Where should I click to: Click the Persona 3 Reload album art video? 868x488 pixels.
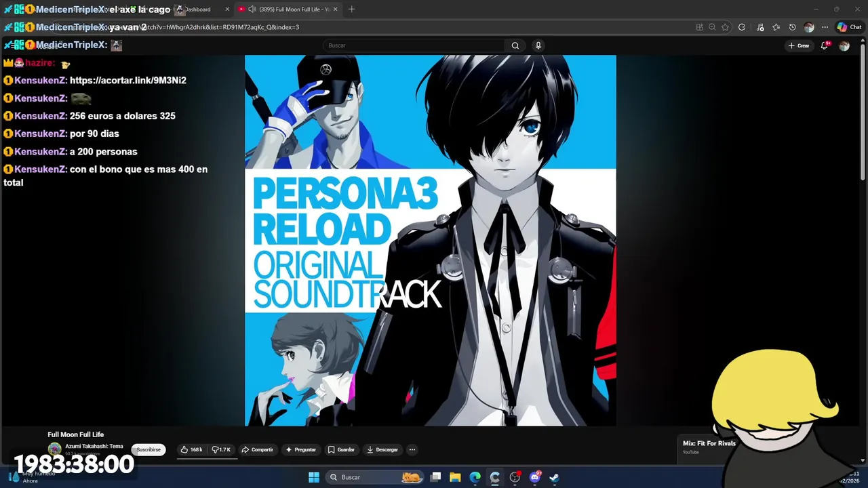[x=430, y=240]
